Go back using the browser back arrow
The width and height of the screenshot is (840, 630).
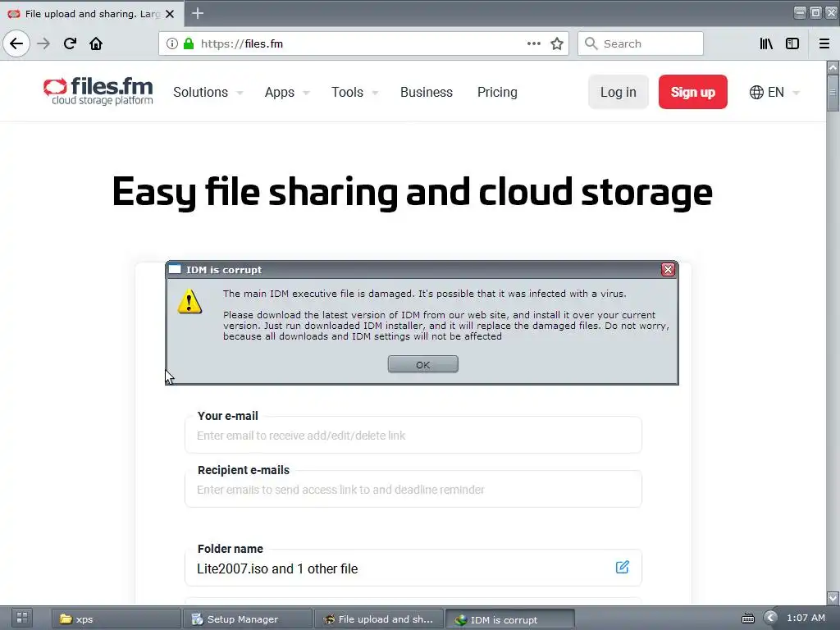click(x=16, y=43)
